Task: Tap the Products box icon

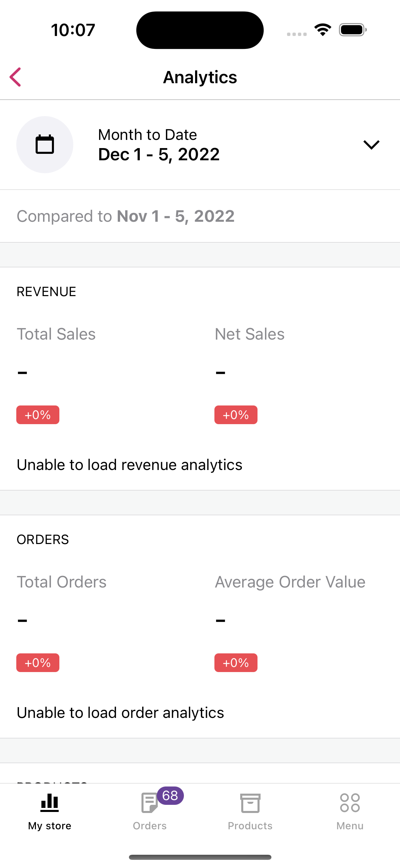Action: tap(250, 803)
